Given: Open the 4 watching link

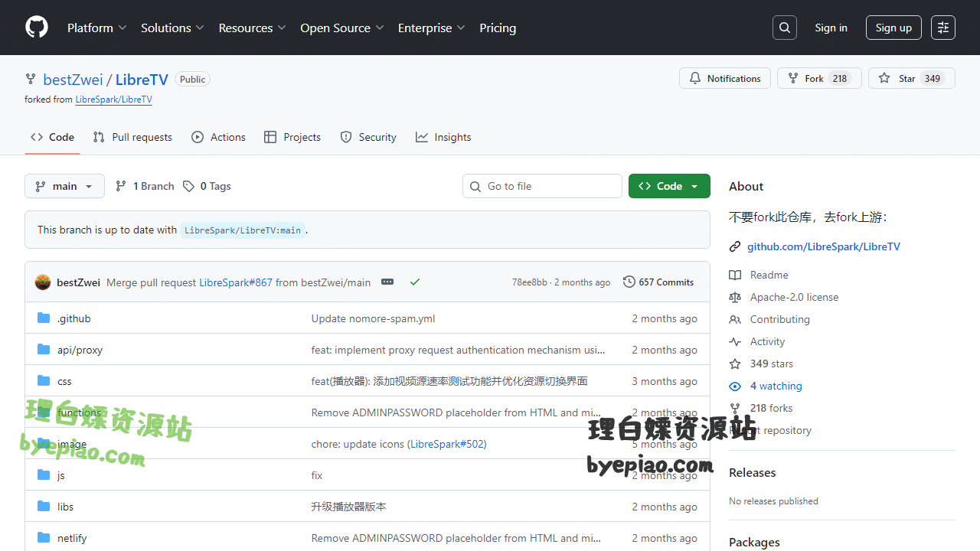Looking at the screenshot, I should (x=776, y=386).
